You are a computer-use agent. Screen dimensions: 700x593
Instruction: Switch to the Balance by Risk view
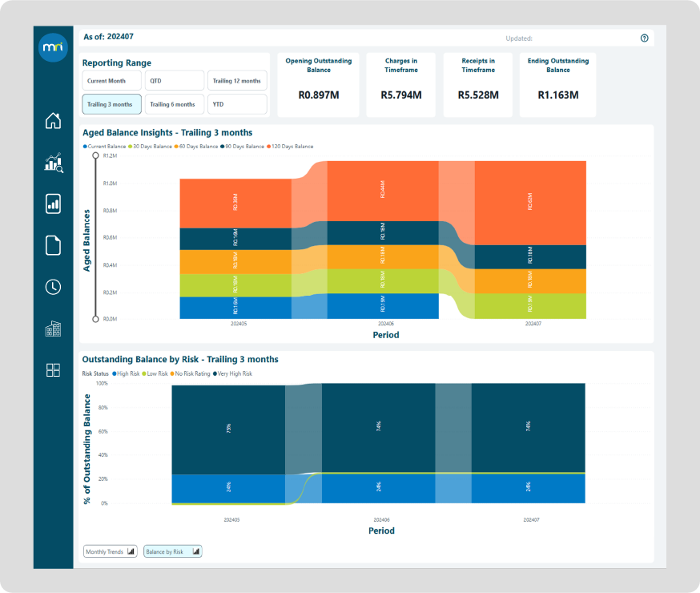[x=173, y=551]
